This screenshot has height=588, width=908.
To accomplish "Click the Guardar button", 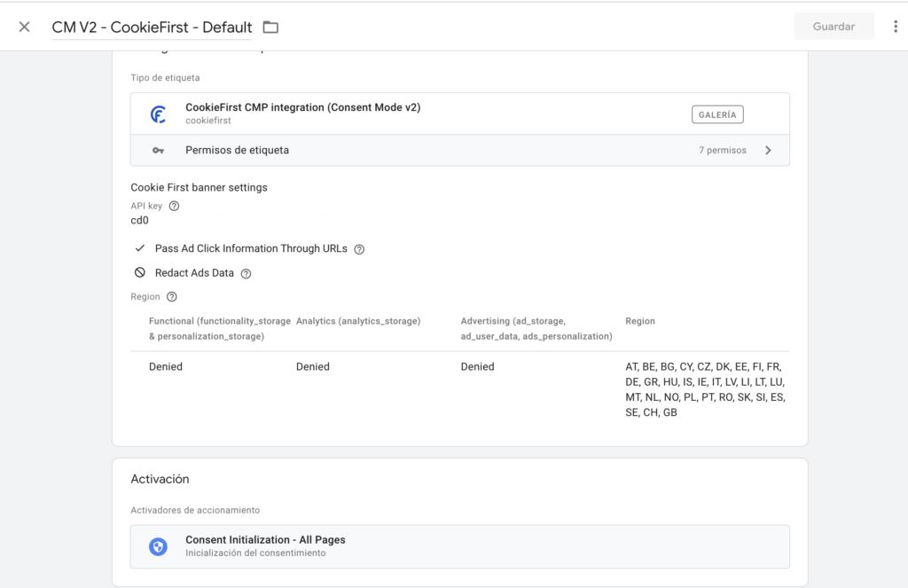I will tap(834, 27).
